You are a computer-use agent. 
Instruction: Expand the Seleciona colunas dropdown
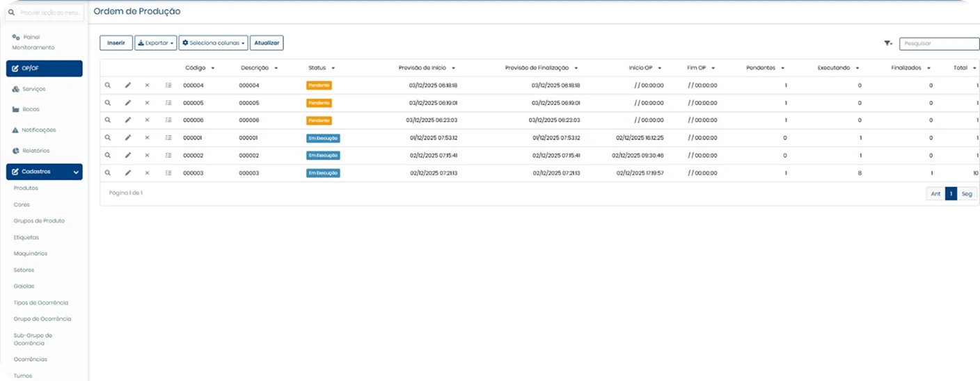213,43
